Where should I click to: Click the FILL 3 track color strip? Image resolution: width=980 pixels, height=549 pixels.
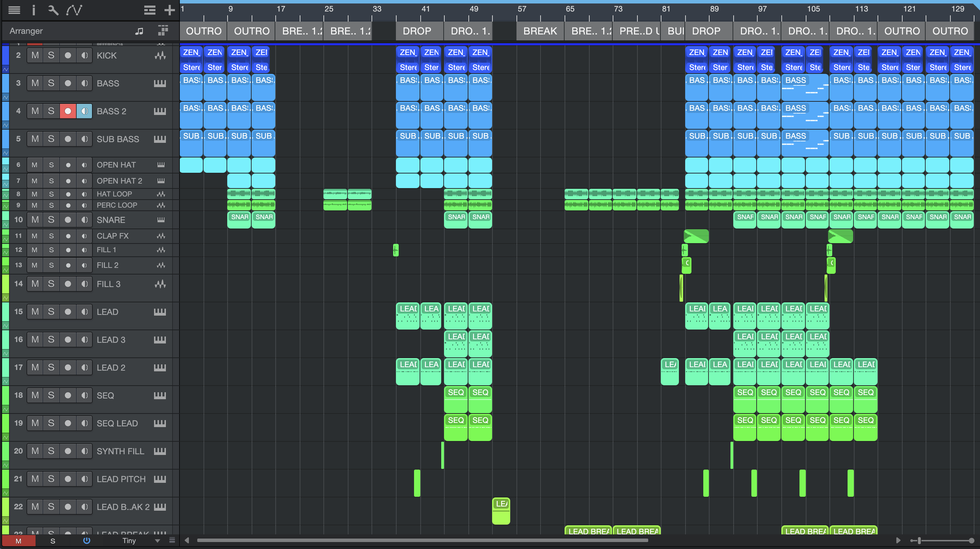[6, 283]
